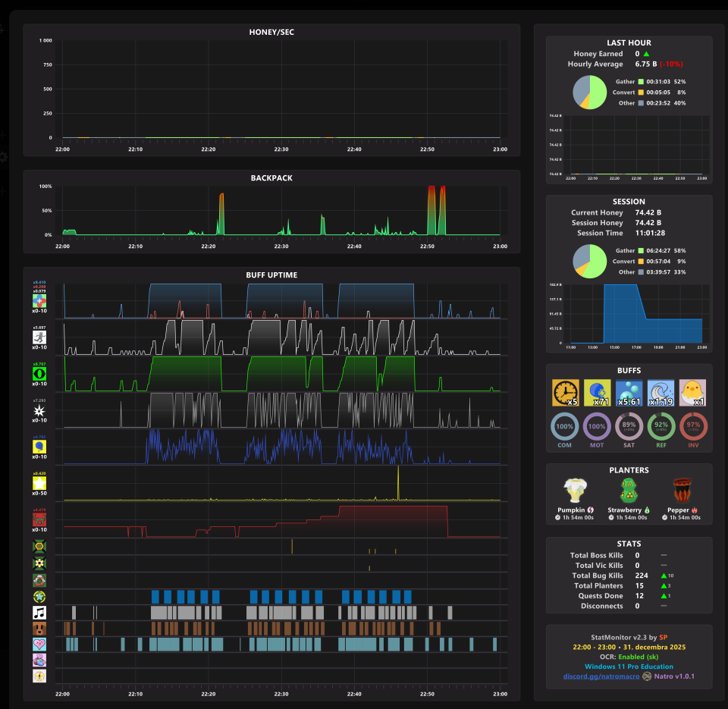The height and width of the screenshot is (709, 728).
Task: Click the Quests Done count 12
Action: pyautogui.click(x=639, y=596)
